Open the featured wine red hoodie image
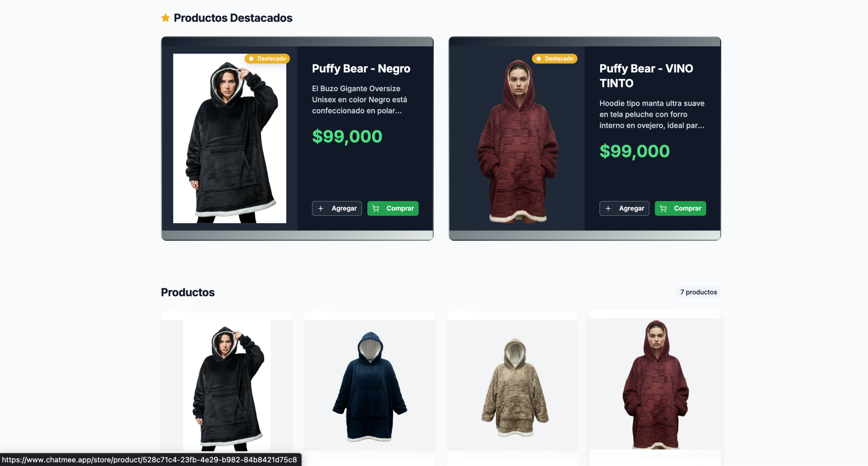868x466 pixels. point(517,138)
